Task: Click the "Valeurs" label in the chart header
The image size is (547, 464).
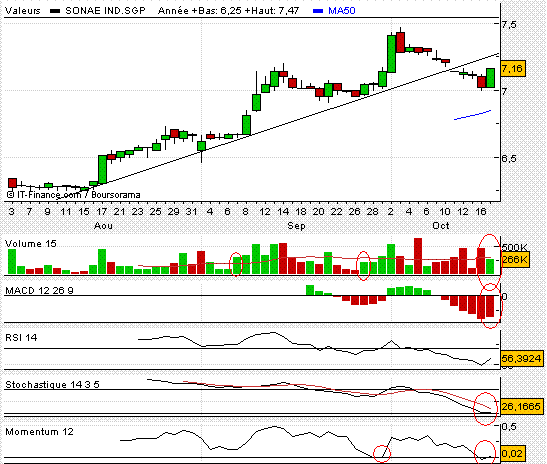Action: 23,11
